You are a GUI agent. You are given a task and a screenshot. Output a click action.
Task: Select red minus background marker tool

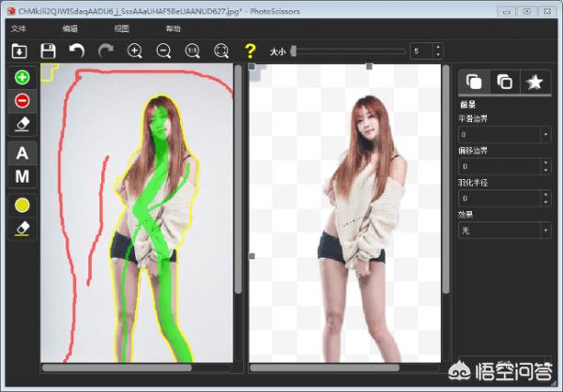(23, 100)
